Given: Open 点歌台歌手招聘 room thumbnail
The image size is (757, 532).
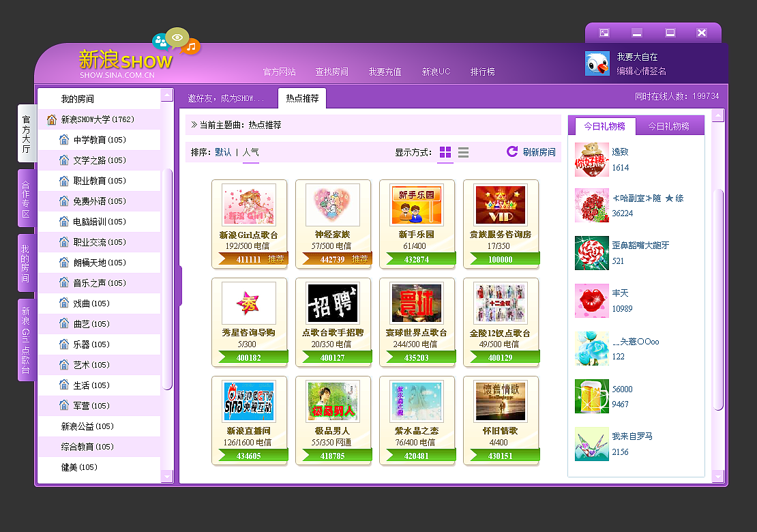Looking at the screenshot, I should coord(333,304).
